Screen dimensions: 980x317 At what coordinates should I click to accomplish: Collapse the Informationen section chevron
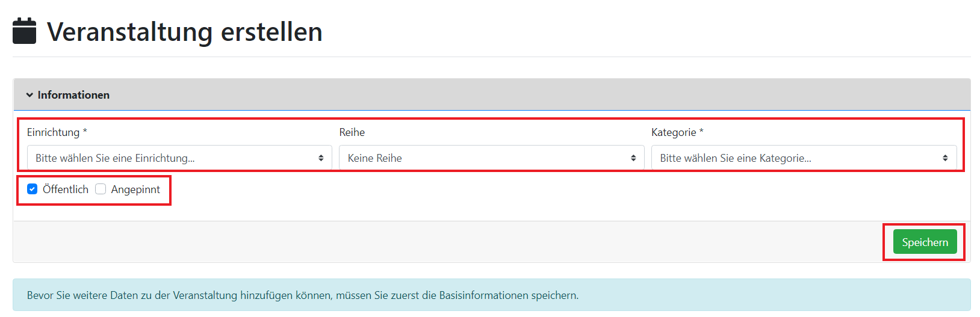coord(29,95)
